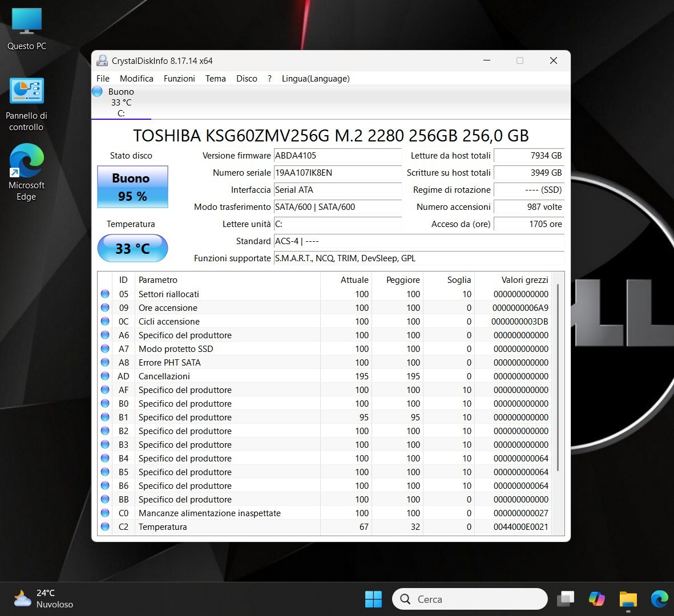Launch Copilot from the taskbar
The height and width of the screenshot is (616, 674).
pos(596,599)
